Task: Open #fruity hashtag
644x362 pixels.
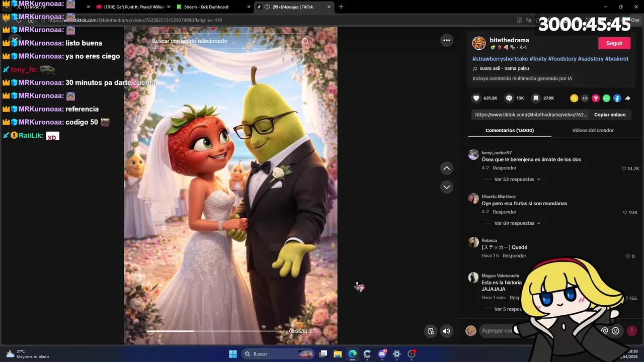Action: (538, 59)
